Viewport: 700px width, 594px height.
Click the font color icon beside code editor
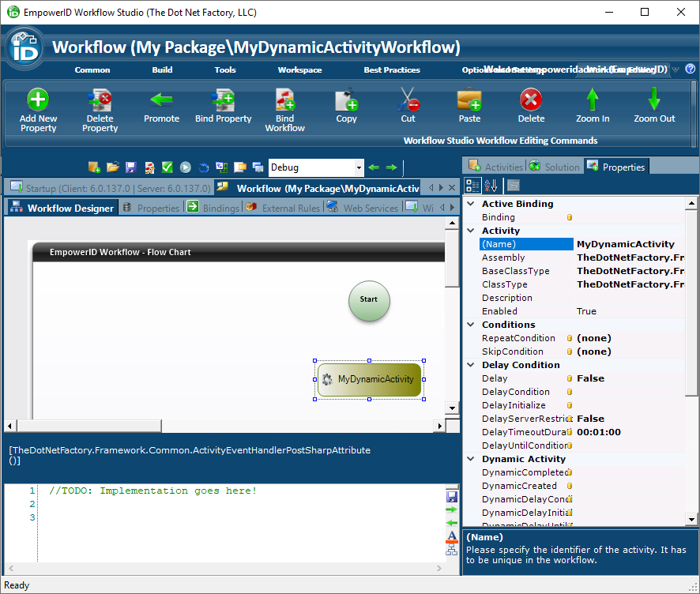pos(452,537)
